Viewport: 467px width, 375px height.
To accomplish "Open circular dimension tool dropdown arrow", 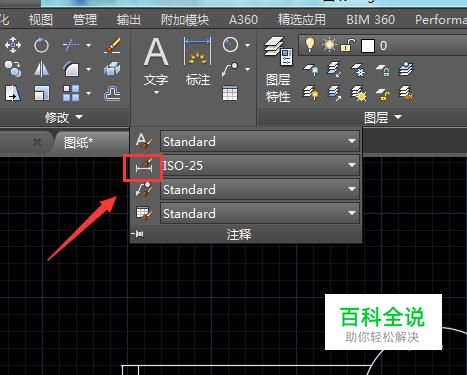I will [247, 45].
